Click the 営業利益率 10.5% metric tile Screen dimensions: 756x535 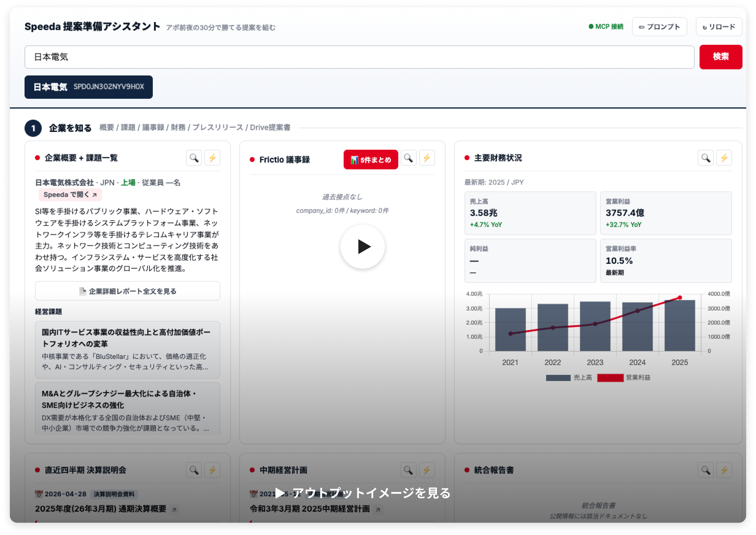[x=666, y=261]
